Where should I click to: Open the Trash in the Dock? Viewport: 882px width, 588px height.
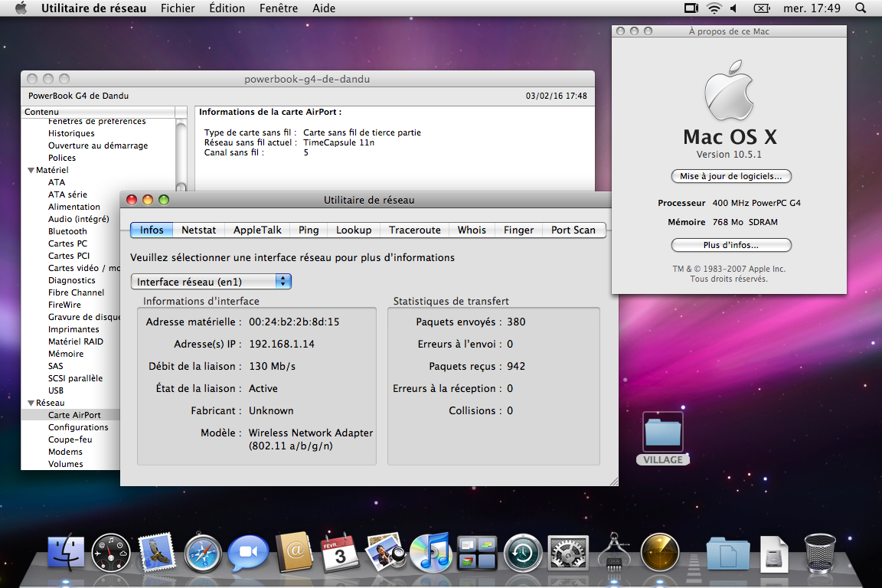click(x=819, y=553)
